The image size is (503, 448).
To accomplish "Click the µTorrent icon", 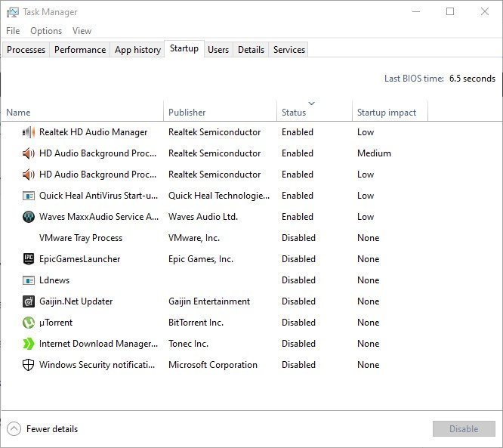I will (29, 323).
